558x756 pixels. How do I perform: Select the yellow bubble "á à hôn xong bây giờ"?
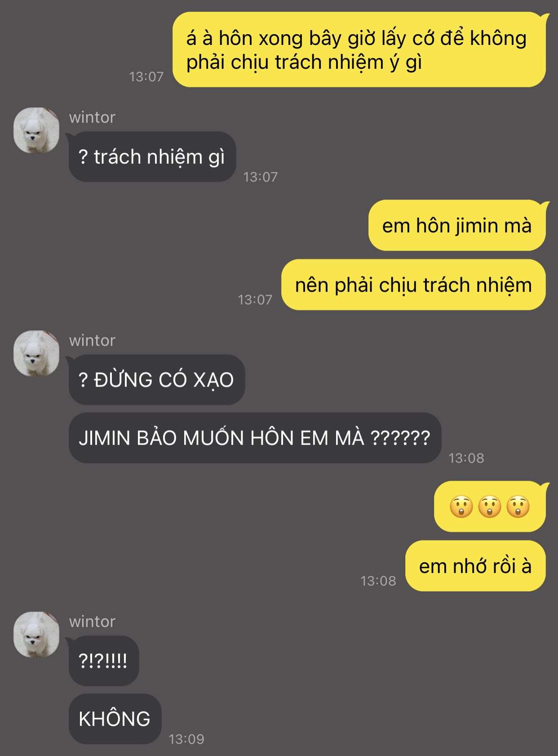pyautogui.click(x=359, y=49)
